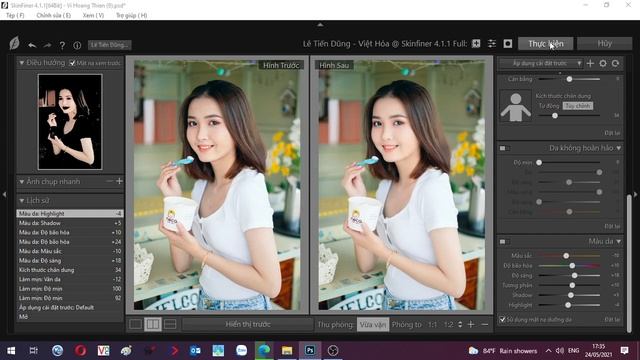Collapse the top toolbar with the up arrow
640x360 pixels.
tap(320, 25)
